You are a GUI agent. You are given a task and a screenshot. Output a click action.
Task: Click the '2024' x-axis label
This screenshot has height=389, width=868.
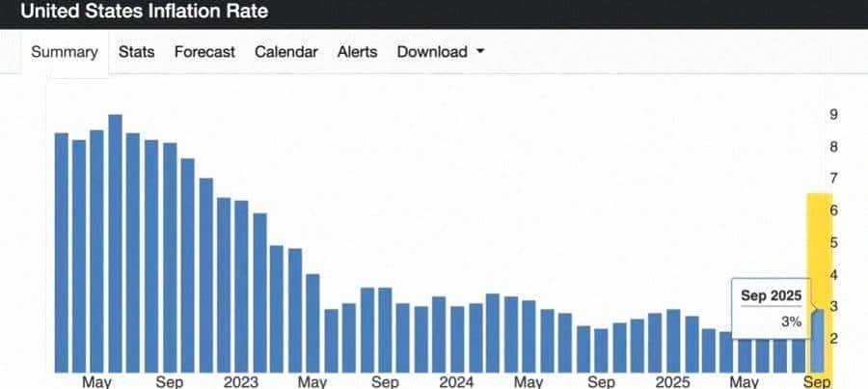pos(457,382)
